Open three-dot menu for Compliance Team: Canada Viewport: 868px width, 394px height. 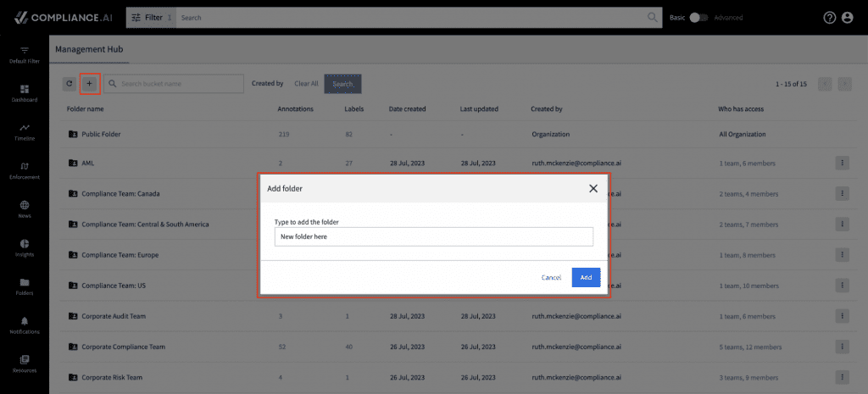pyautogui.click(x=842, y=194)
